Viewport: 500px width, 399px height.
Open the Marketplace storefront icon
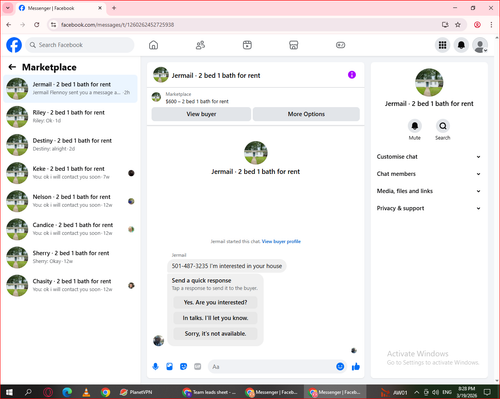coord(294,45)
